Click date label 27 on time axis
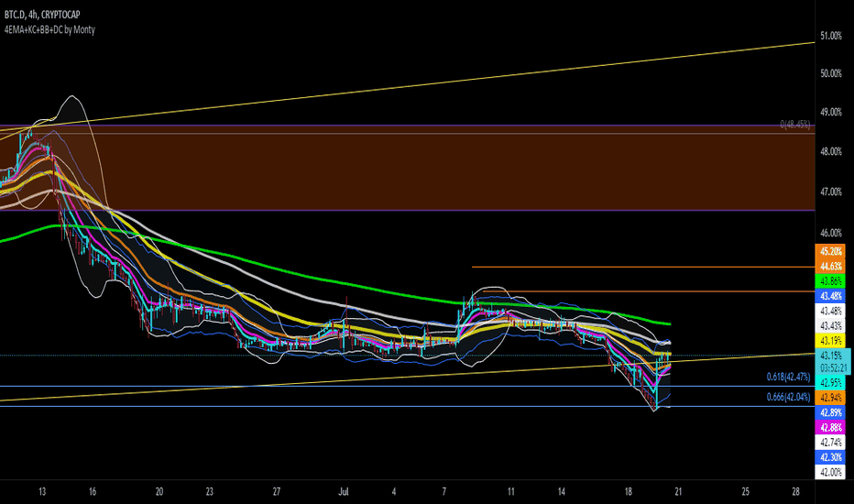This screenshot has height=504, width=854. pyautogui.click(x=276, y=491)
